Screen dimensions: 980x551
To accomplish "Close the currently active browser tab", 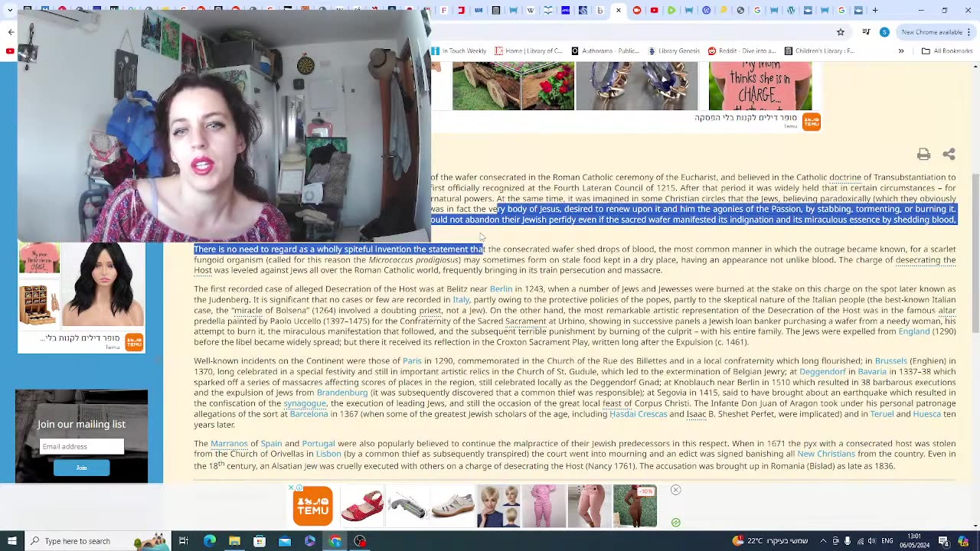I will coord(619,11).
